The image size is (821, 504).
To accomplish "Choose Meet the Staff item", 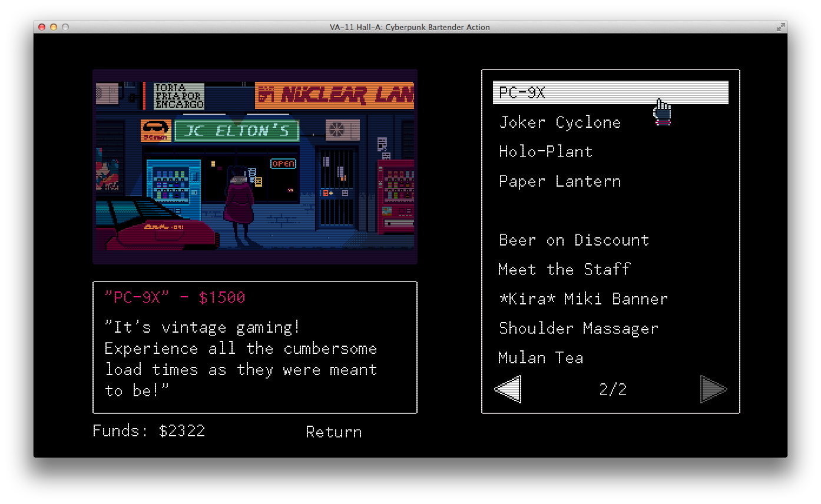I will tap(564, 270).
